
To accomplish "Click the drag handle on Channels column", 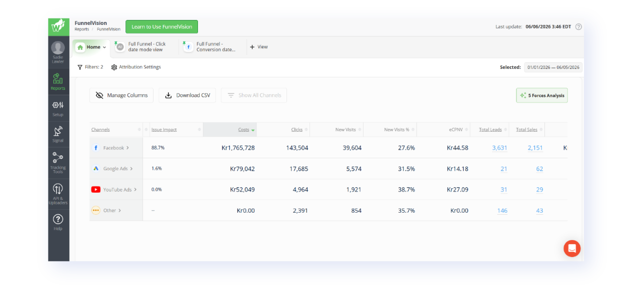I will point(139,130).
